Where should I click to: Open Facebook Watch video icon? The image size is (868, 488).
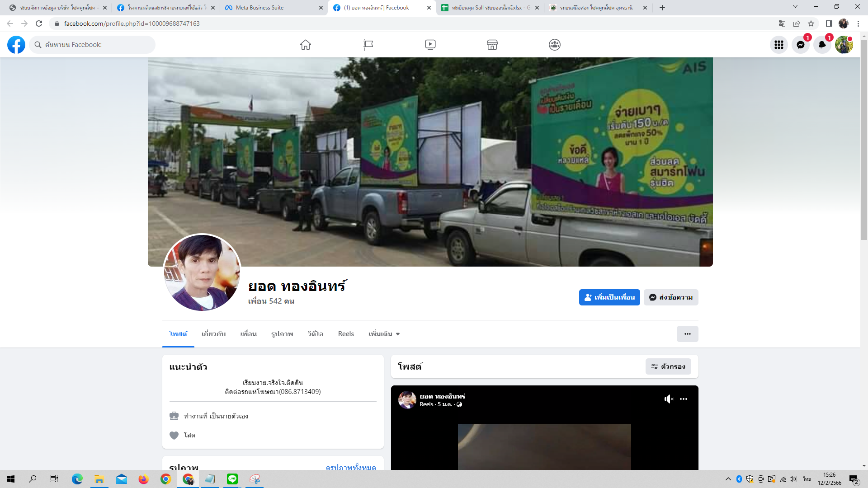point(430,45)
